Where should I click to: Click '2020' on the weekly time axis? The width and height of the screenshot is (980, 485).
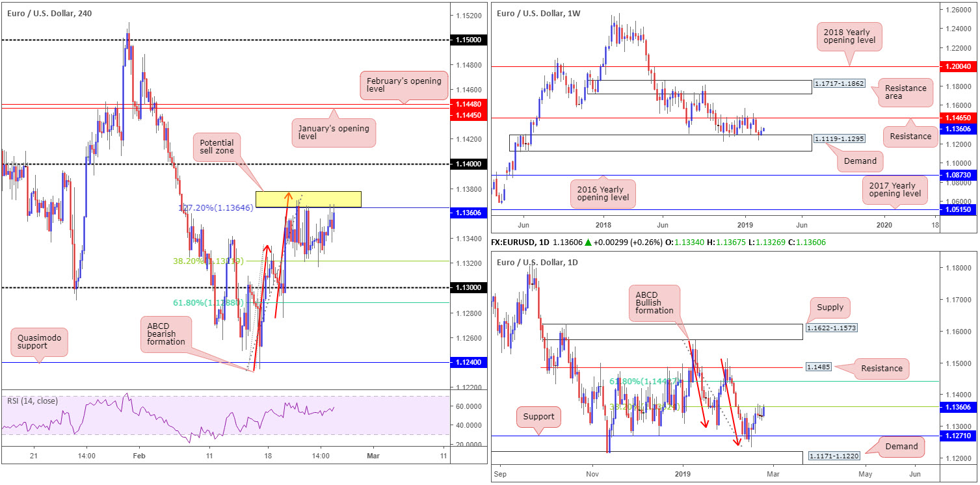(884, 224)
